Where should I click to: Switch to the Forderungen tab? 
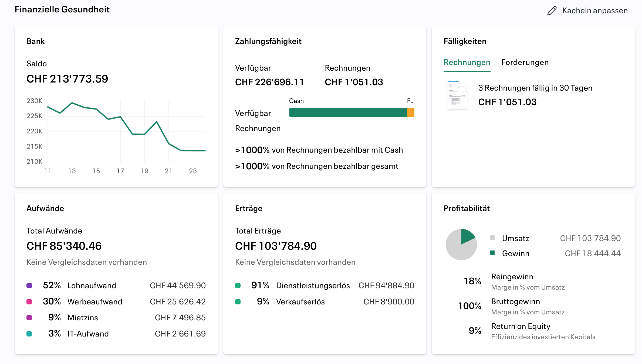click(525, 62)
